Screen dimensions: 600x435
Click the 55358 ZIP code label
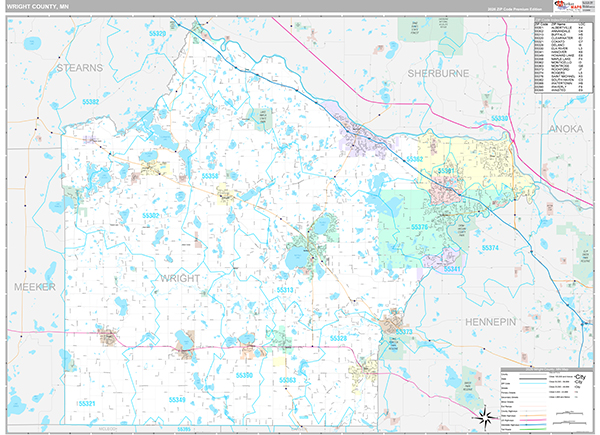[x=210, y=175]
